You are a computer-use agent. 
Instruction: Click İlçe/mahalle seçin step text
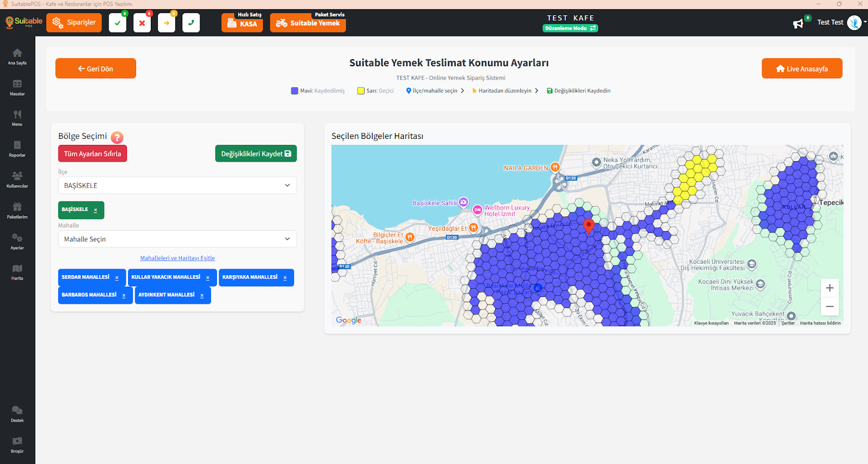point(435,91)
